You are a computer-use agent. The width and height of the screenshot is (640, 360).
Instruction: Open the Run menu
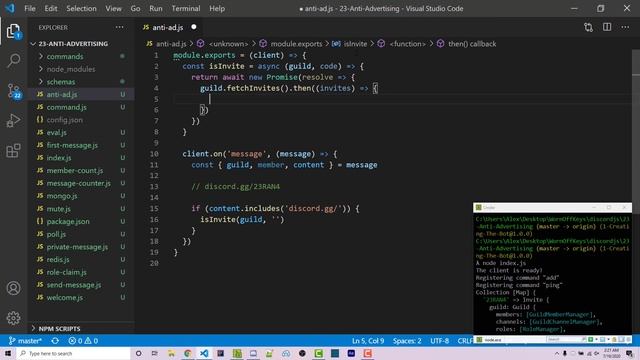tap(156, 9)
